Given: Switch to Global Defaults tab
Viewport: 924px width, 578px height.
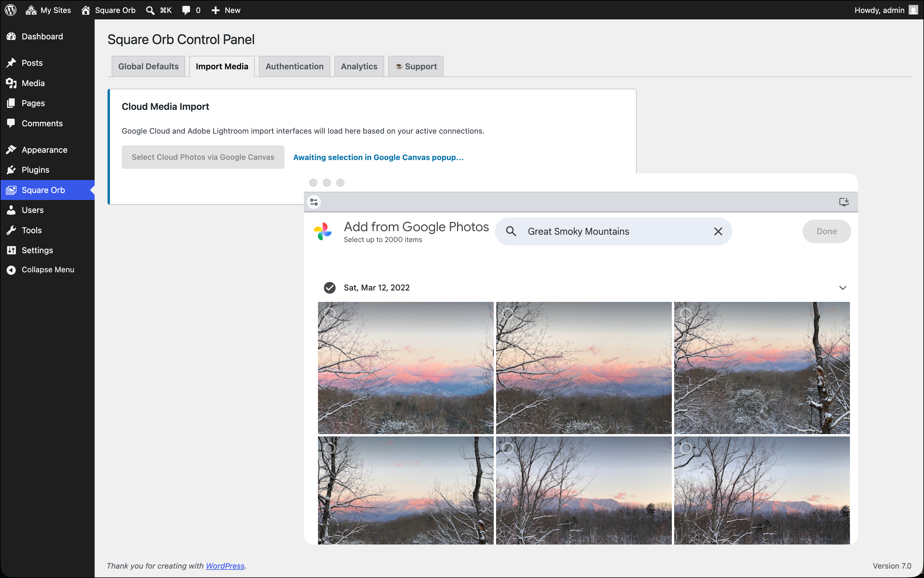Looking at the screenshot, I should (x=148, y=66).
